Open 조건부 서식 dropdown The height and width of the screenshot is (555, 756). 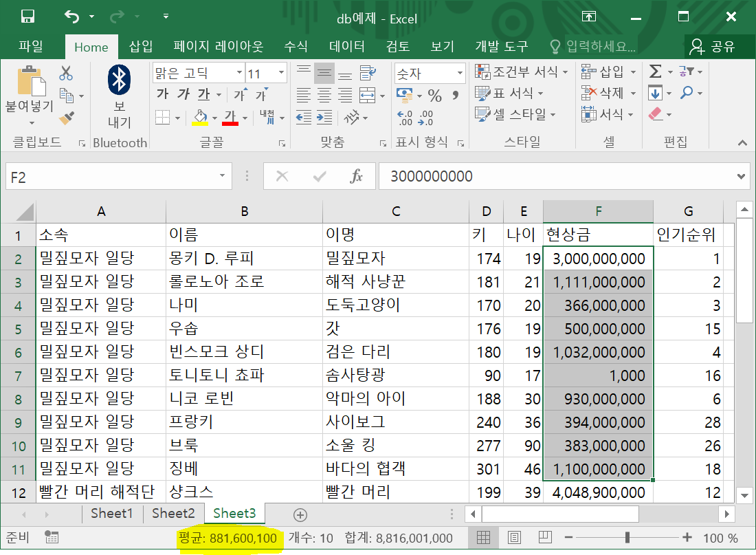[521, 72]
